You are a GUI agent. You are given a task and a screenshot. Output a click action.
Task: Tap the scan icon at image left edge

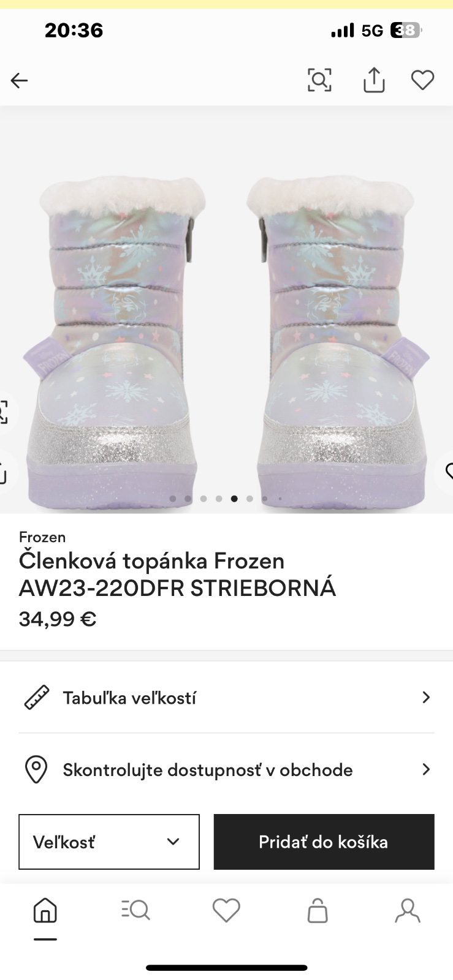pos(3,412)
